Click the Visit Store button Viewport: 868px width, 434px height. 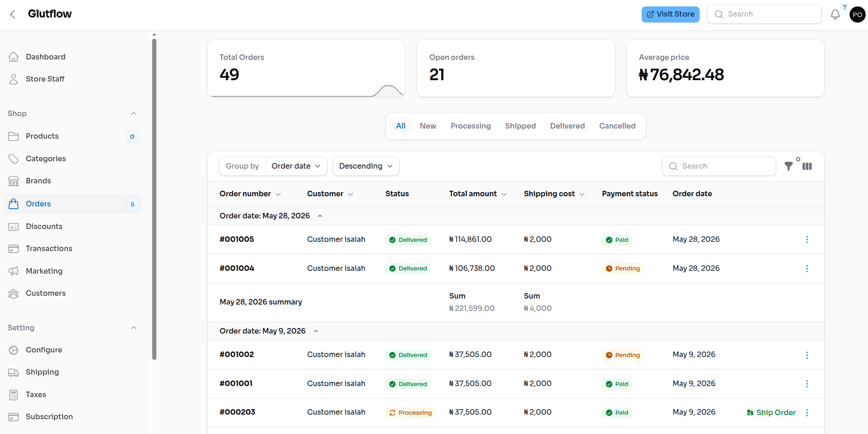[671, 14]
